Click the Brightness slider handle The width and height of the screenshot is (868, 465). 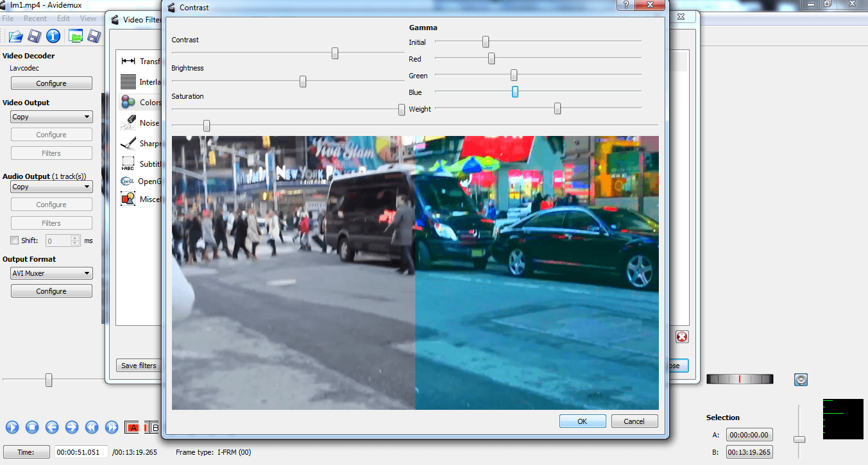tap(303, 81)
